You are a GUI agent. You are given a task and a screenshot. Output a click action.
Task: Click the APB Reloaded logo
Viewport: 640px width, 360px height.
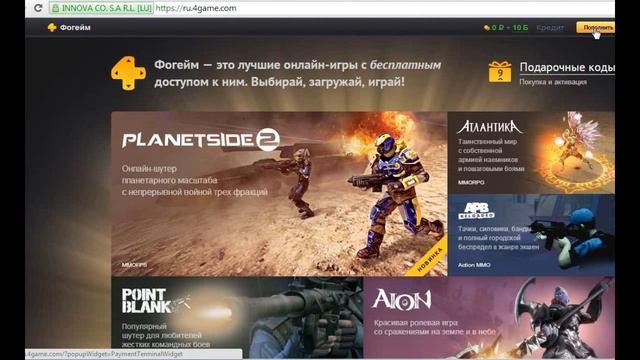click(x=476, y=211)
